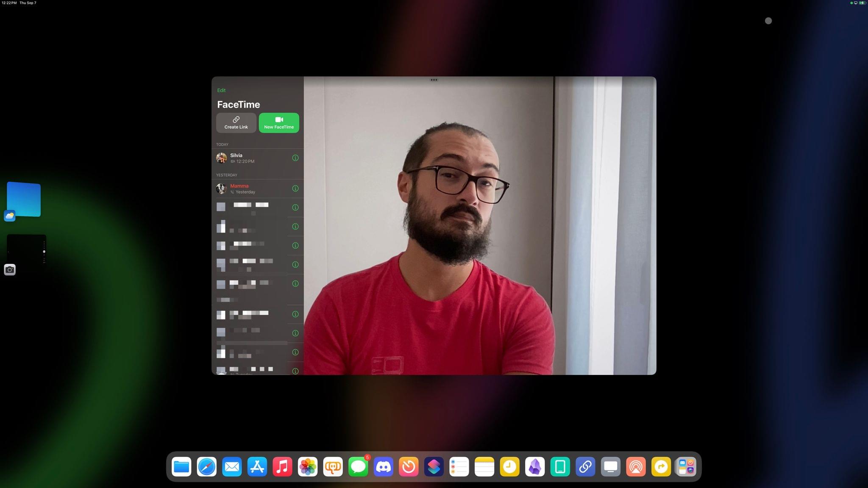Tap the FaceTime title header area
This screenshot has height=488, width=868.
pos(238,104)
